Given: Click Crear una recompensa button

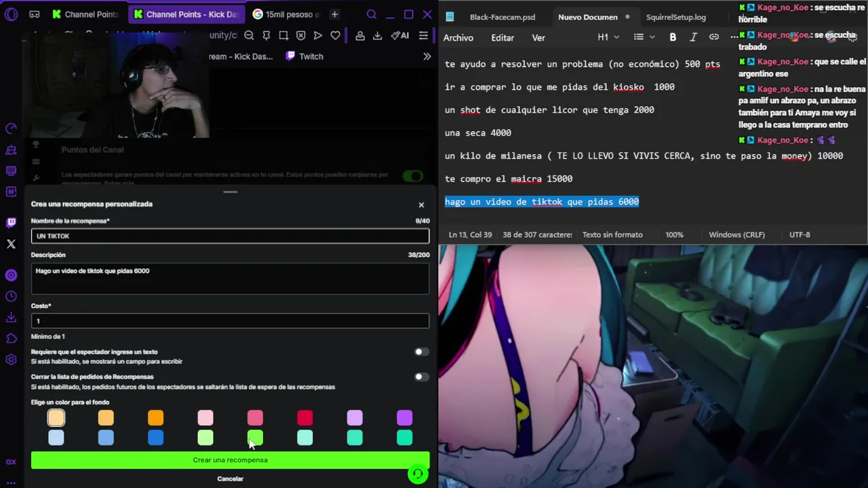Looking at the screenshot, I should pyautogui.click(x=230, y=460).
